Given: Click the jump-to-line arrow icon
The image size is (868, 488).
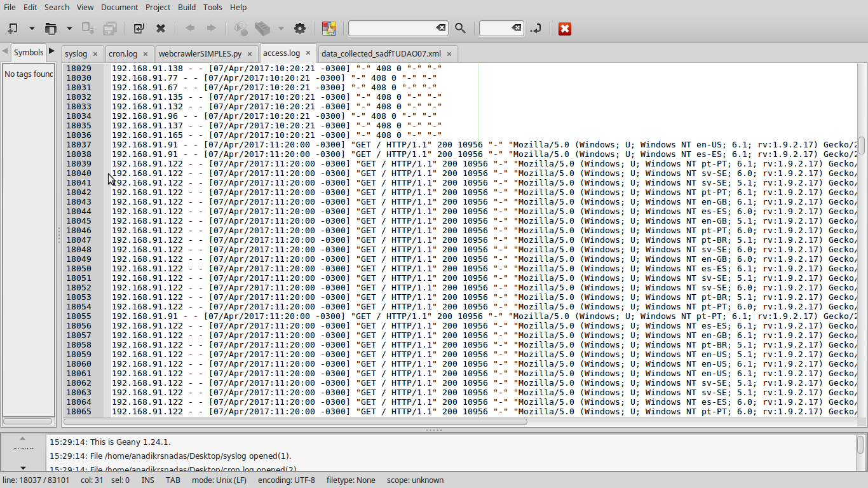Looking at the screenshot, I should (x=536, y=28).
